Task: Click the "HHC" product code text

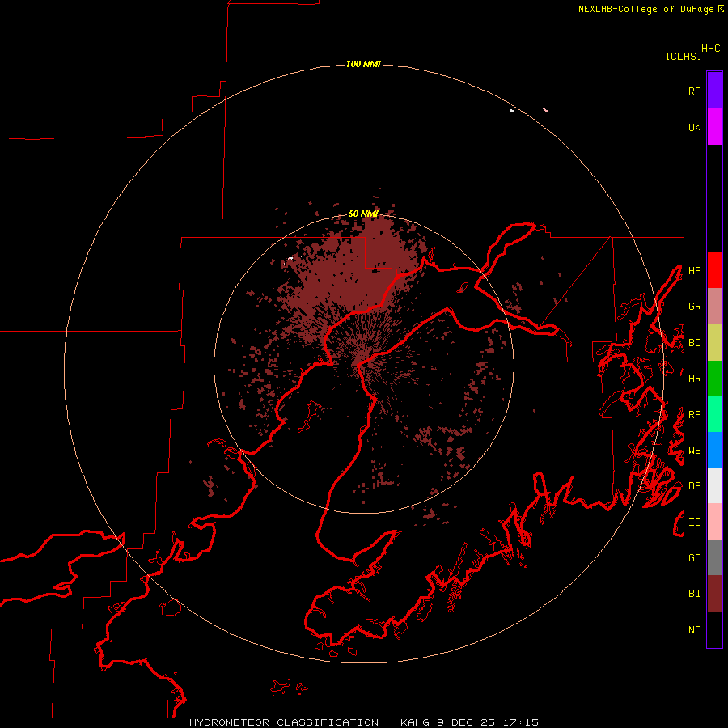Action: tap(711, 49)
